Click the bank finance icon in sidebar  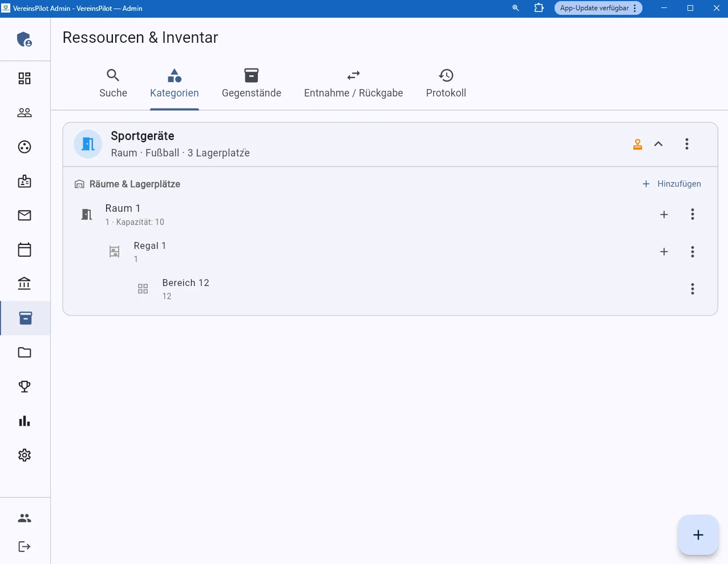25,284
